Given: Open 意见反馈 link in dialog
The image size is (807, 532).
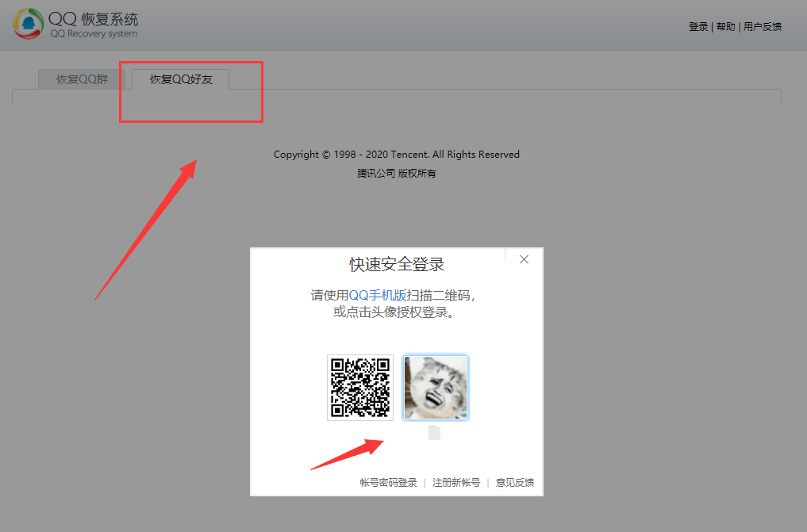Looking at the screenshot, I should (515, 483).
